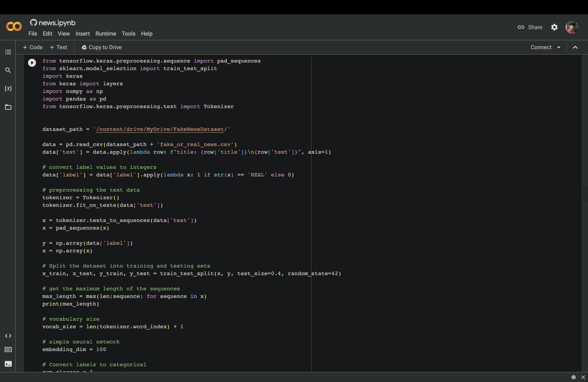Image resolution: width=588 pixels, height=382 pixels.
Task: Open the find and replace panel
Action: point(8,70)
